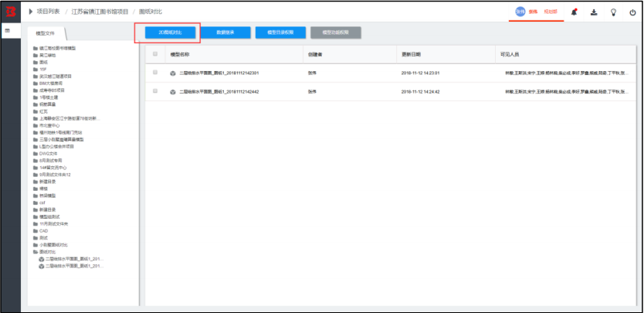This screenshot has width=644, height=313.
Task: Open model named ending _20181112142301
Action: click(219, 73)
